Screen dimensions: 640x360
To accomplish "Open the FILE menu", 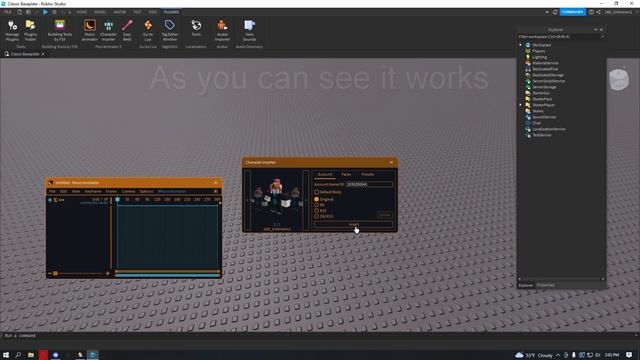I will click(8, 12).
